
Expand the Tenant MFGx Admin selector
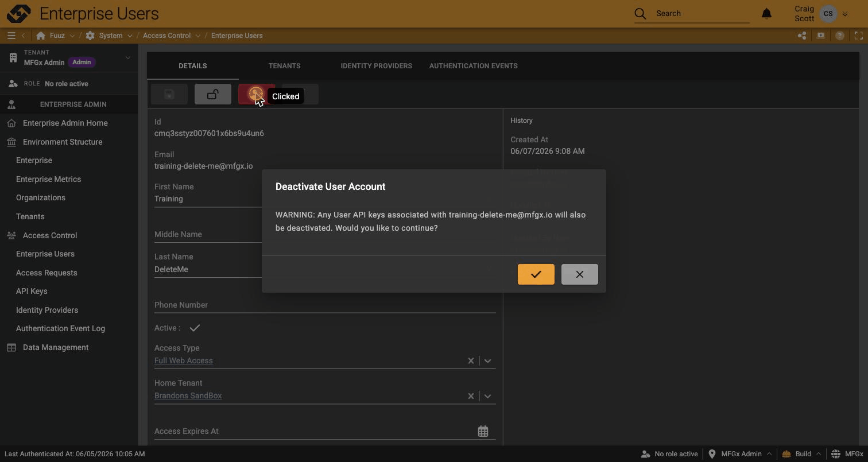click(127, 57)
